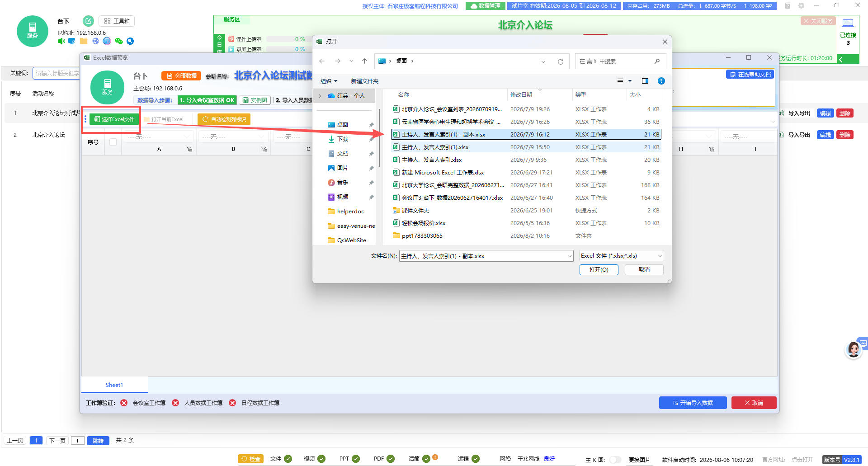Click 更换图片 in the status bar

point(640,460)
